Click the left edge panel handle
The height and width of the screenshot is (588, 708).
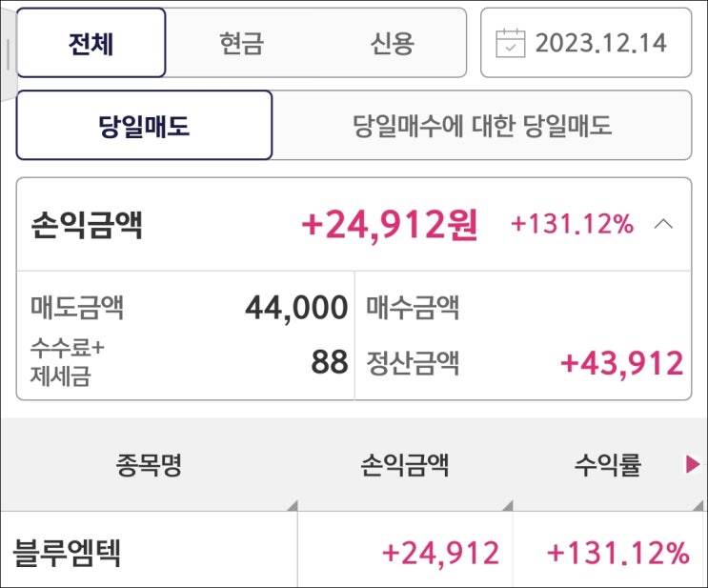(x=8, y=55)
